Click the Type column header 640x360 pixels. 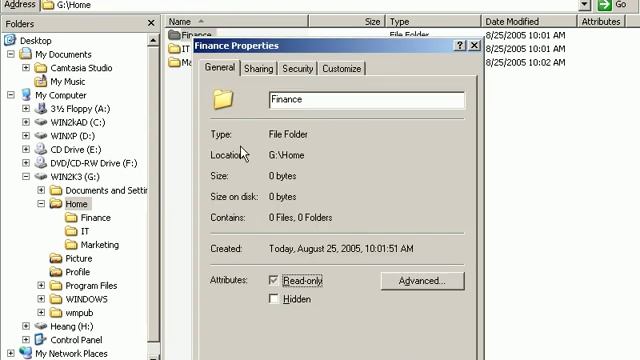[x=433, y=22]
